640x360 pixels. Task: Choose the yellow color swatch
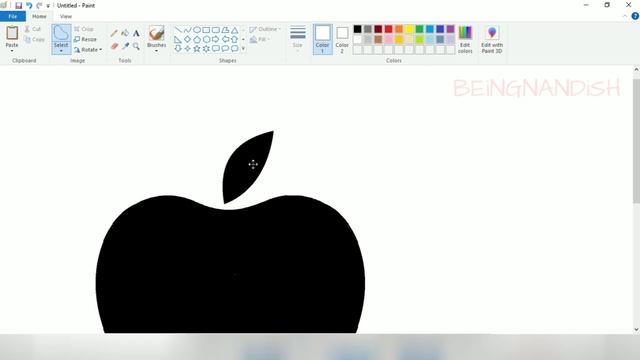point(409,29)
